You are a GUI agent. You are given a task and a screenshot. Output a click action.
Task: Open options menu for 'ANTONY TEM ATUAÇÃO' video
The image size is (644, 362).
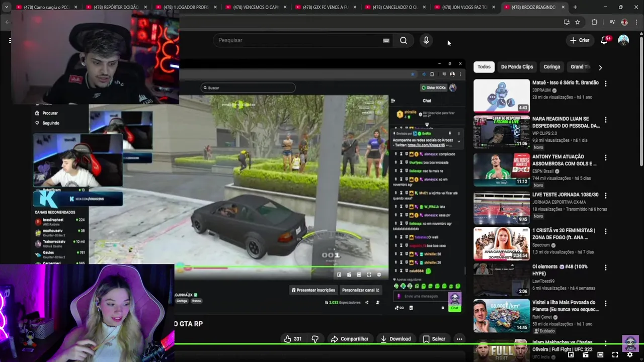pos(606,157)
